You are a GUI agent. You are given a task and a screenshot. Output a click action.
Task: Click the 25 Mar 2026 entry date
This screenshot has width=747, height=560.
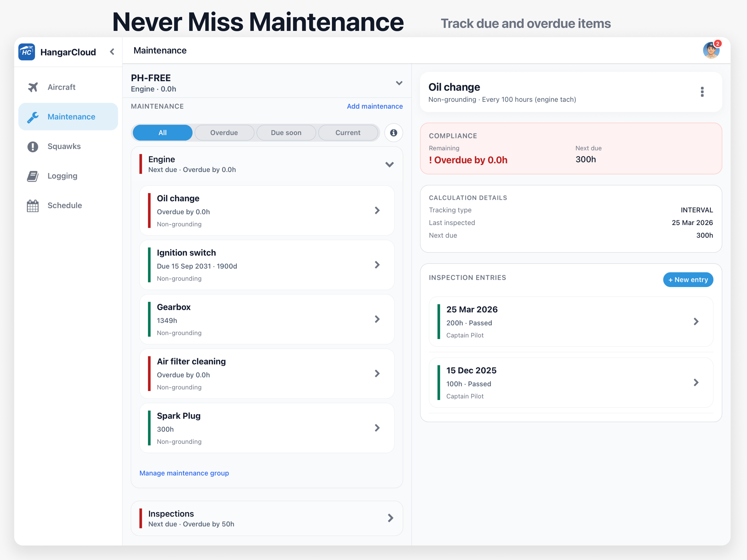[x=472, y=309]
